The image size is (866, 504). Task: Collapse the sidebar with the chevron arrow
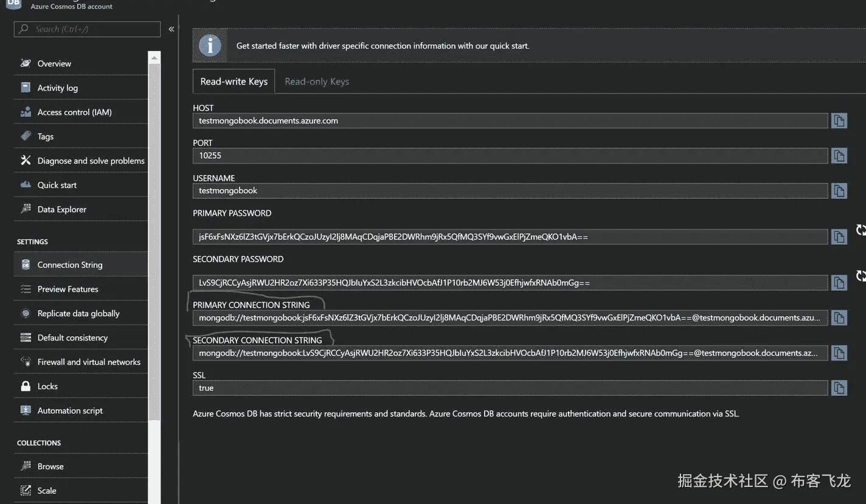[x=171, y=29]
